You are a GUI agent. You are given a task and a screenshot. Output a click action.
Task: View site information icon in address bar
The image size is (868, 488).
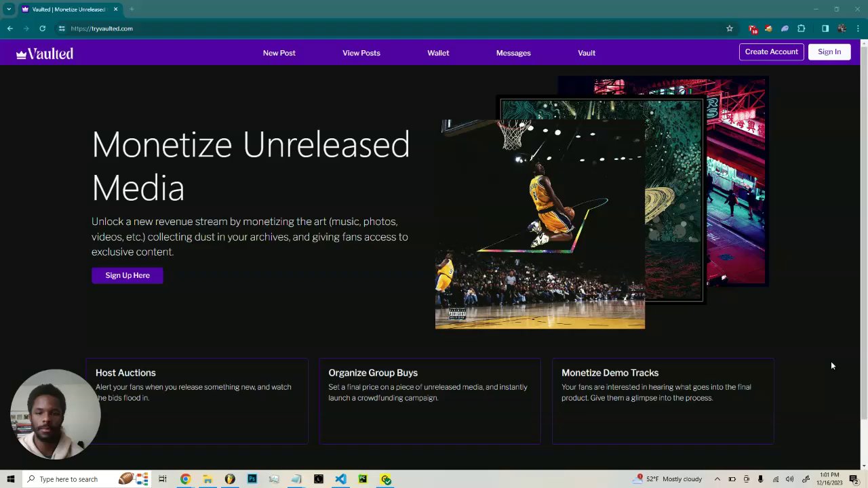click(62, 28)
